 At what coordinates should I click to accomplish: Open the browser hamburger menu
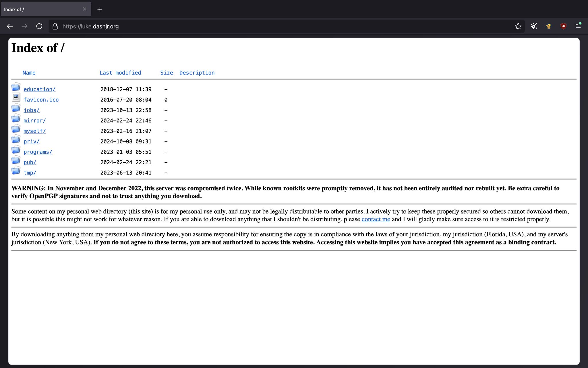click(x=578, y=26)
